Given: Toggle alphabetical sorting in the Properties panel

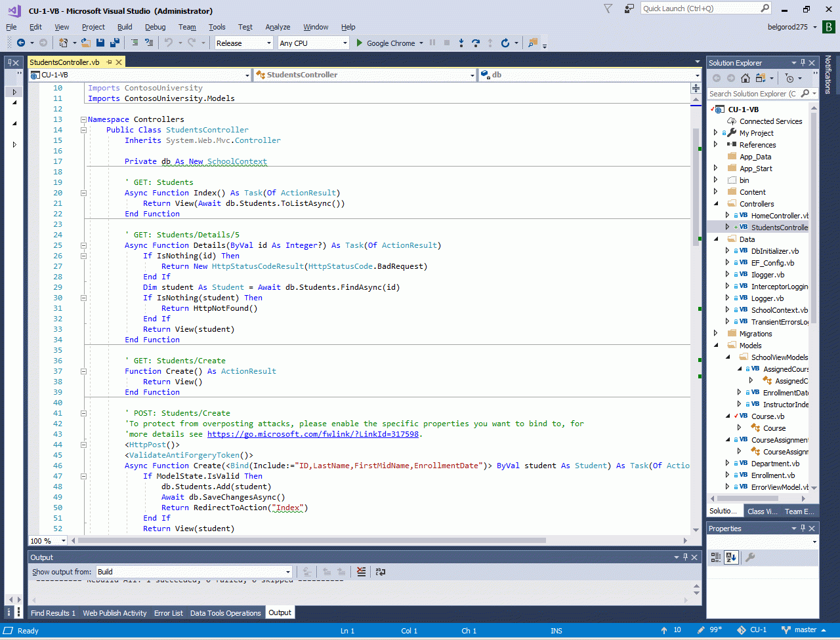Looking at the screenshot, I should pos(731,557).
